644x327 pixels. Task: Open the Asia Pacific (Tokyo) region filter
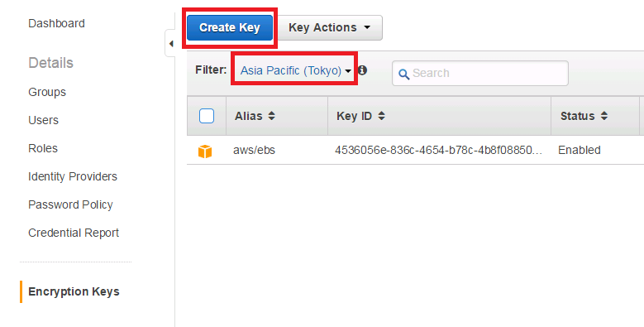pyautogui.click(x=296, y=70)
